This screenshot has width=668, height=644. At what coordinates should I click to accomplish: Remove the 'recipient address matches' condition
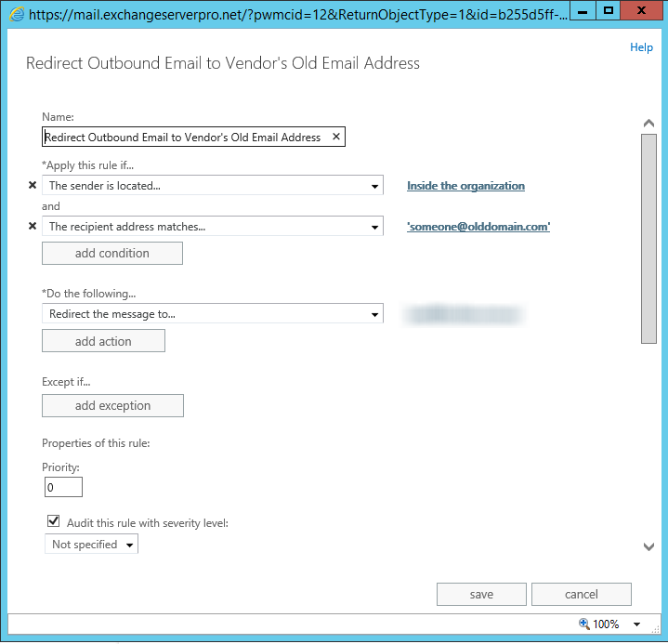[33, 227]
